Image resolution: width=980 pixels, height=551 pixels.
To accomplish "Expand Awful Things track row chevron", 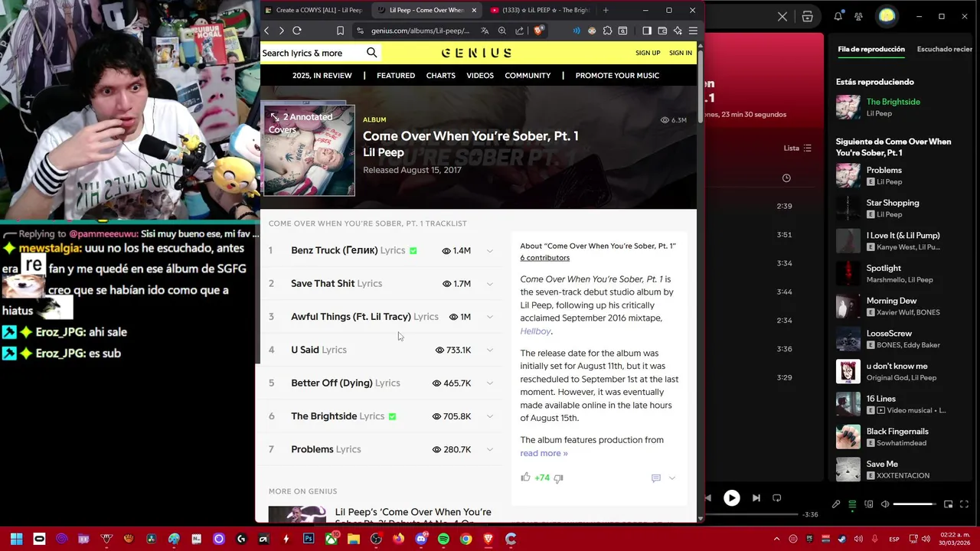I will (490, 317).
